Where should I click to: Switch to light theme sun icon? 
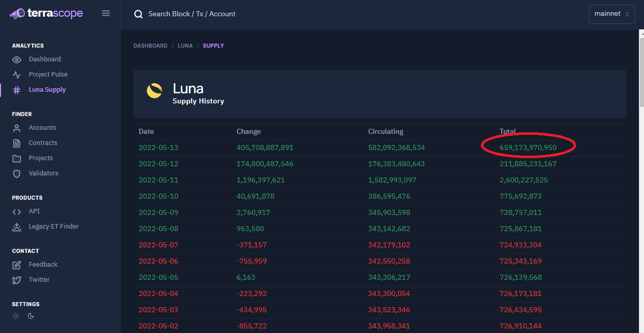pyautogui.click(x=16, y=316)
